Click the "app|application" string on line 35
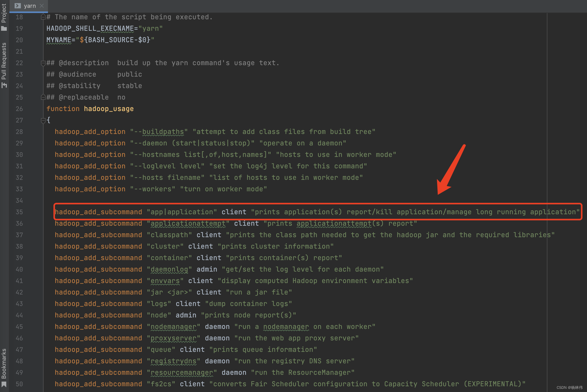The height and width of the screenshot is (392, 587). pos(182,212)
